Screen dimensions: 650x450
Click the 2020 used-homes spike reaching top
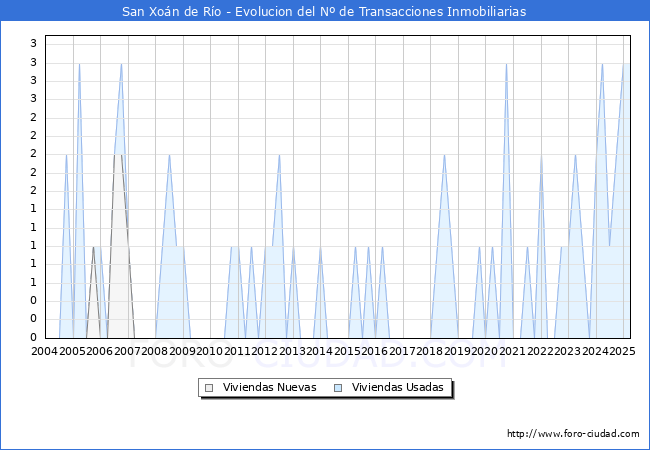(x=506, y=64)
